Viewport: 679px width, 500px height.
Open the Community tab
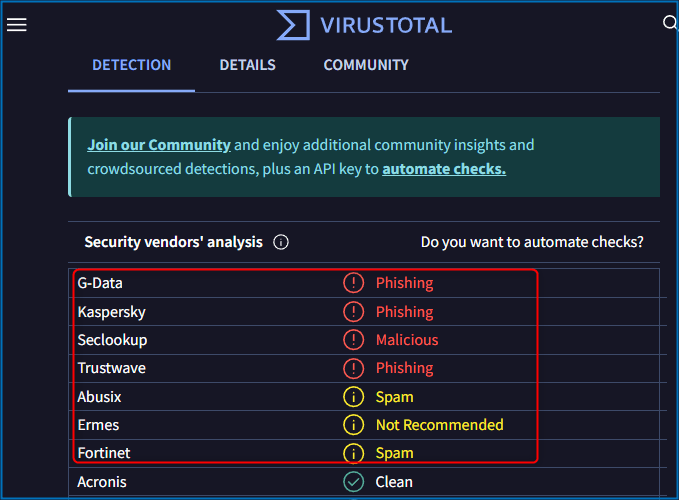click(366, 65)
